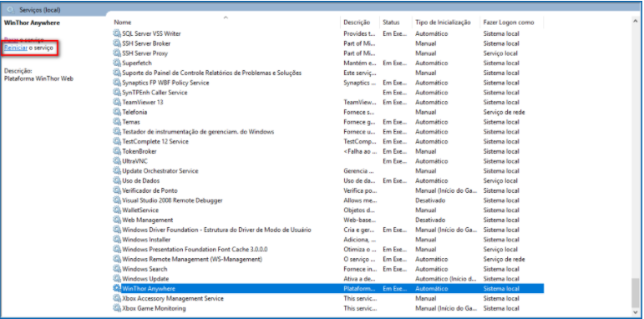Sort by Tipo de Inicialização column header
Screen dimensions: 644x319
[x=443, y=23]
